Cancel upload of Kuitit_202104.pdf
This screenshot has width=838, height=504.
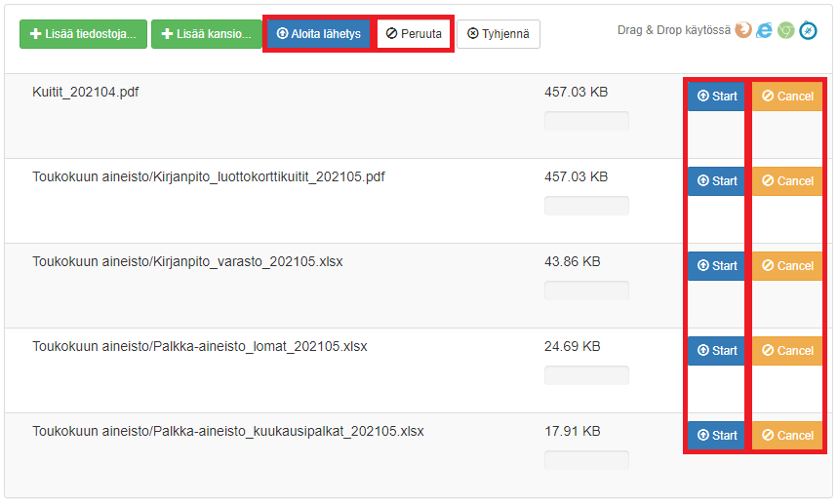click(x=787, y=97)
